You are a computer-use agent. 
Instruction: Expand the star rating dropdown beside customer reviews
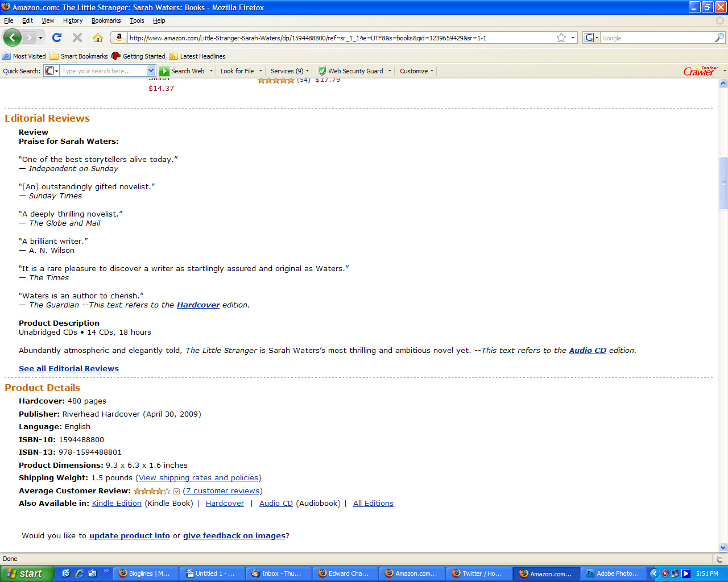point(176,491)
